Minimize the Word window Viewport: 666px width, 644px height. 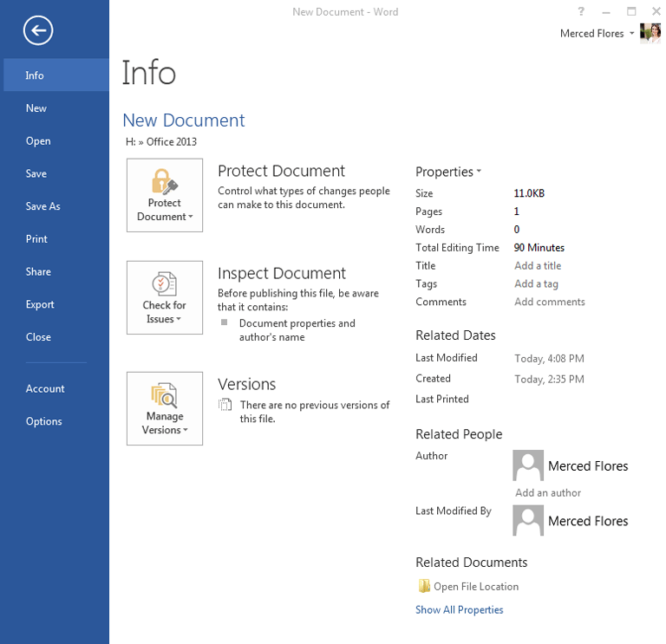(x=606, y=11)
